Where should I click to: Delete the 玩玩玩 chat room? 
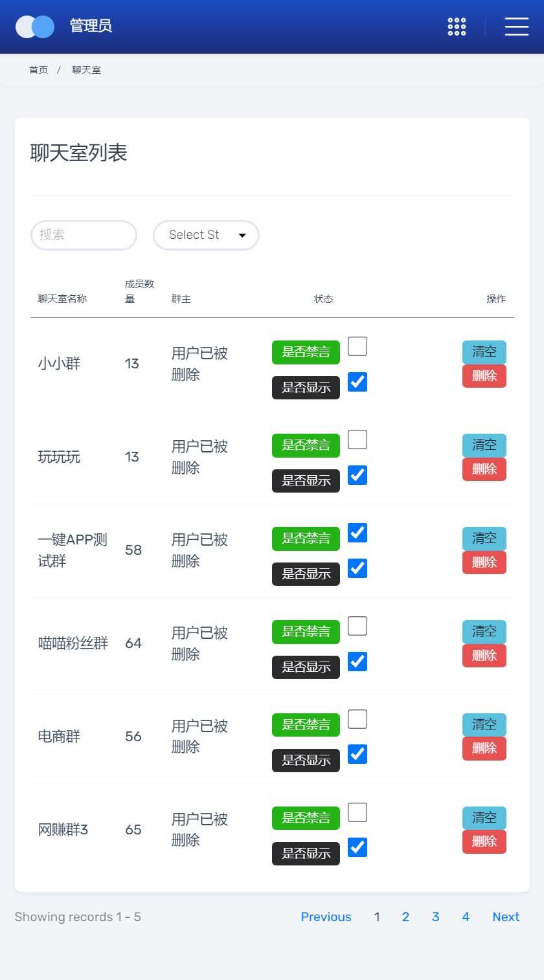tap(484, 469)
